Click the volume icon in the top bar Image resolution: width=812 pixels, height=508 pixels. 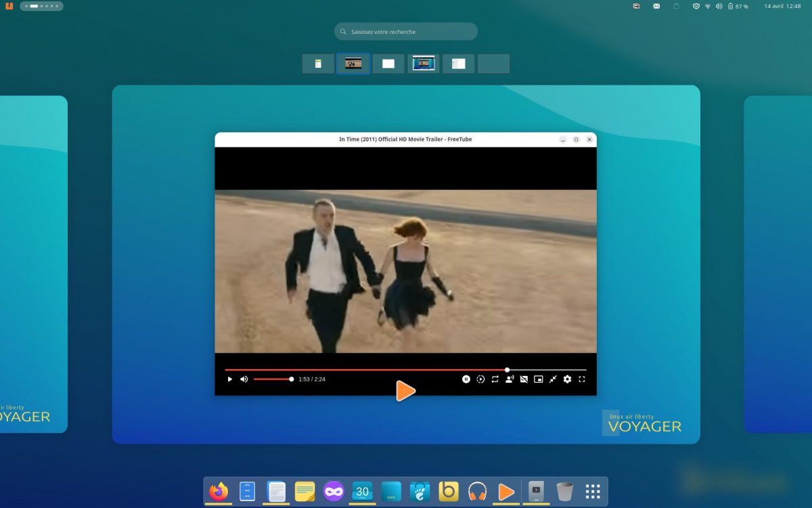point(719,6)
